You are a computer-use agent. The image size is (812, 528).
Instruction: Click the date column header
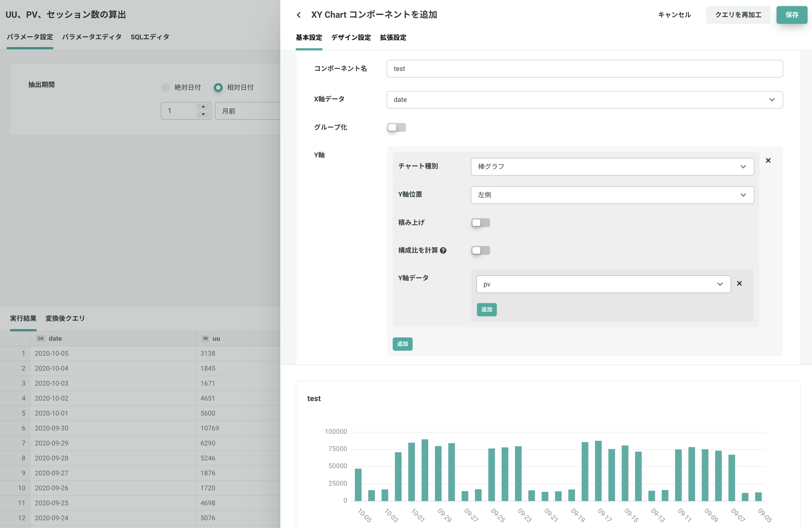pyautogui.click(x=113, y=339)
